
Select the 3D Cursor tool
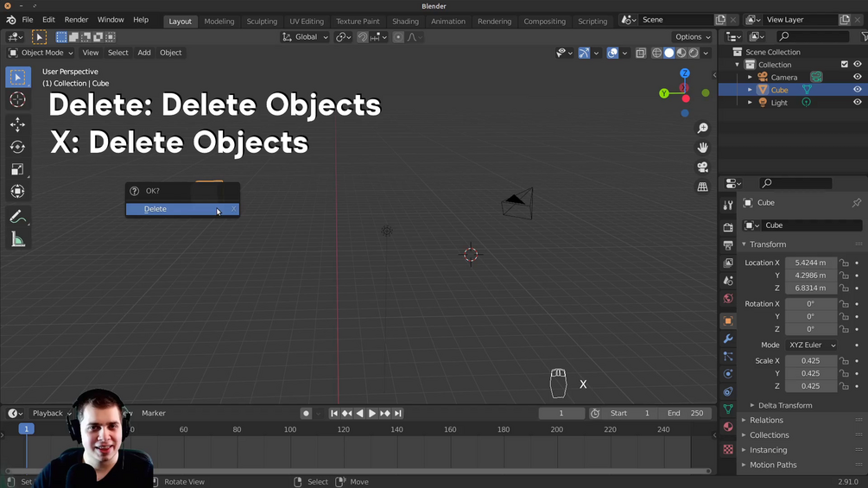point(18,99)
